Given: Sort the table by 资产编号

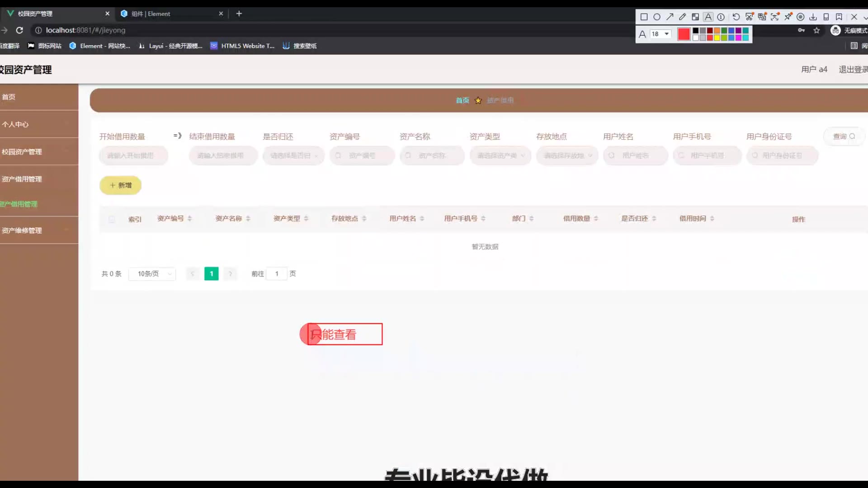Looking at the screenshot, I should click(x=190, y=219).
